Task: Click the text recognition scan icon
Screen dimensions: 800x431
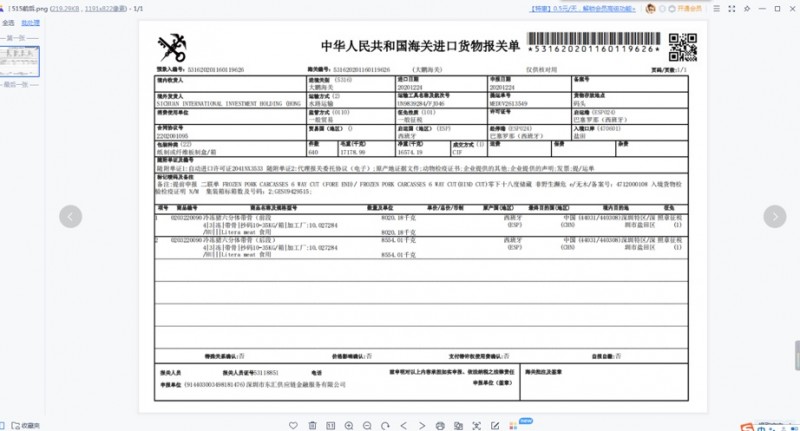Action: 477,425
